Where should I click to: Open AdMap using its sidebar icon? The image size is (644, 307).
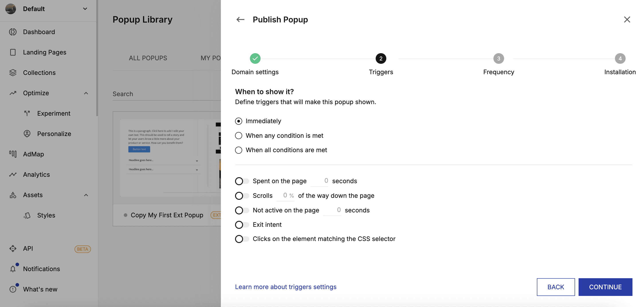(x=13, y=154)
